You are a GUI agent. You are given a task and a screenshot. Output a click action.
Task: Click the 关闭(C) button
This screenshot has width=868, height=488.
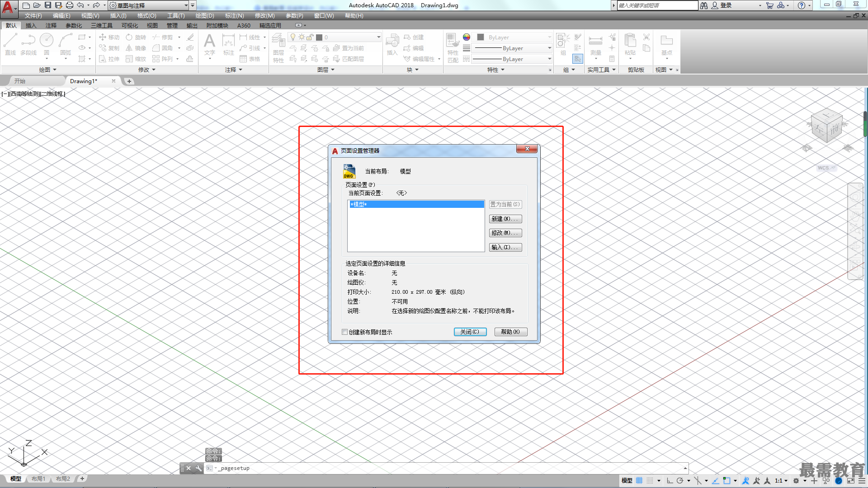pyautogui.click(x=470, y=332)
